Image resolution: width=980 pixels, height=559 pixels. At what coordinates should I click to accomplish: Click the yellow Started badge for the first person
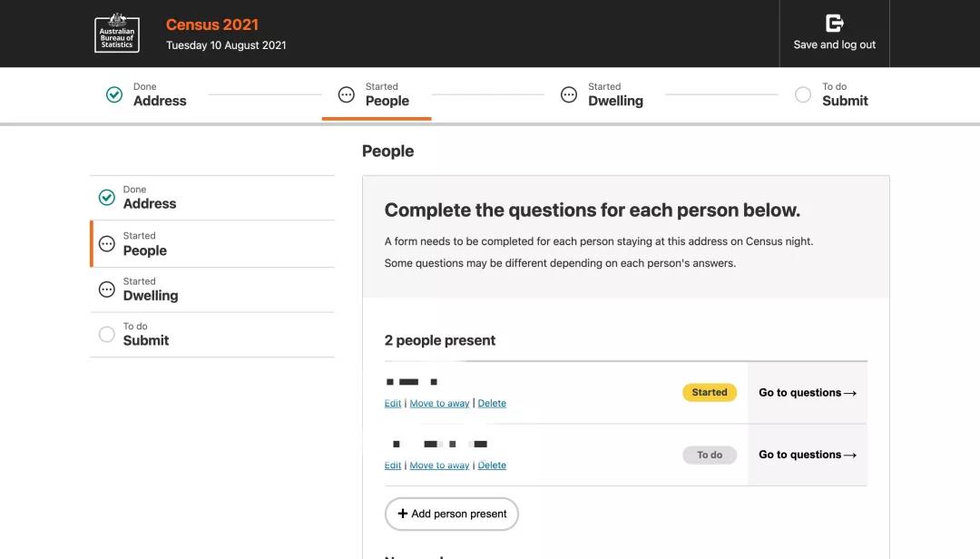coord(710,392)
